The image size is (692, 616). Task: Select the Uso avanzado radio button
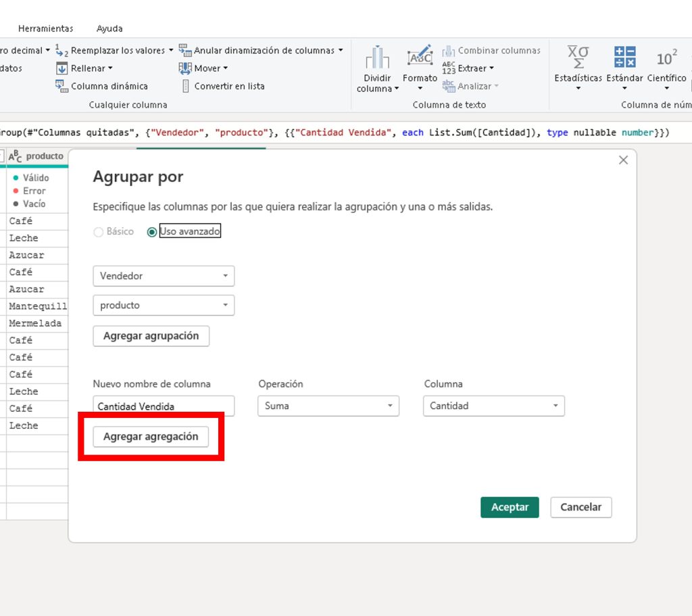[152, 232]
